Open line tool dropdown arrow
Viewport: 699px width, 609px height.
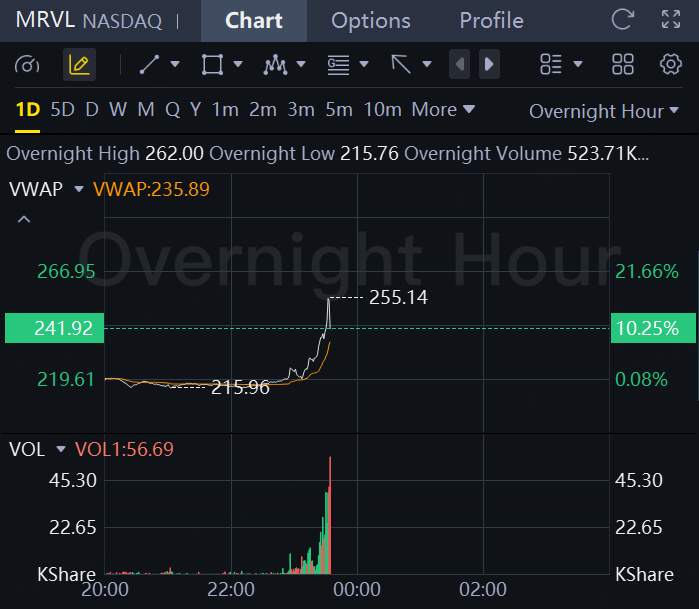coord(175,64)
